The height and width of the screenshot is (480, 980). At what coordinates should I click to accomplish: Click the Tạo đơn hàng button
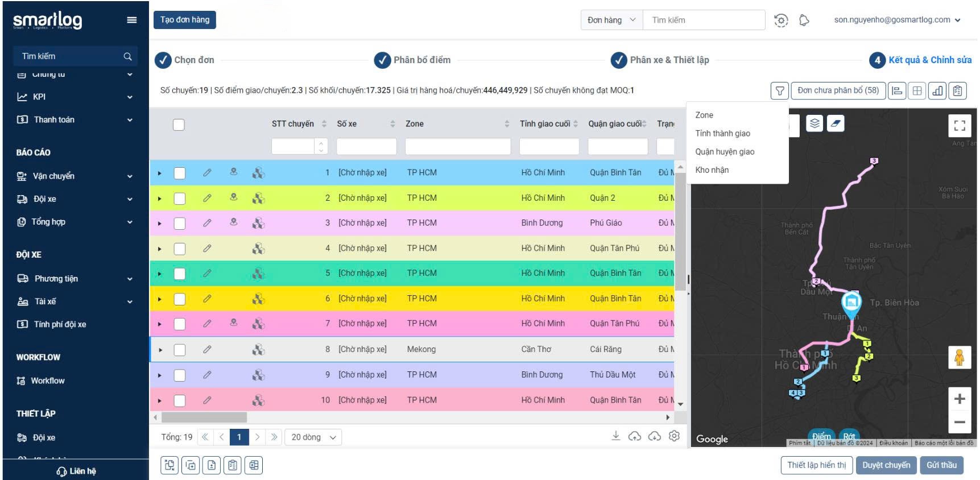click(185, 20)
